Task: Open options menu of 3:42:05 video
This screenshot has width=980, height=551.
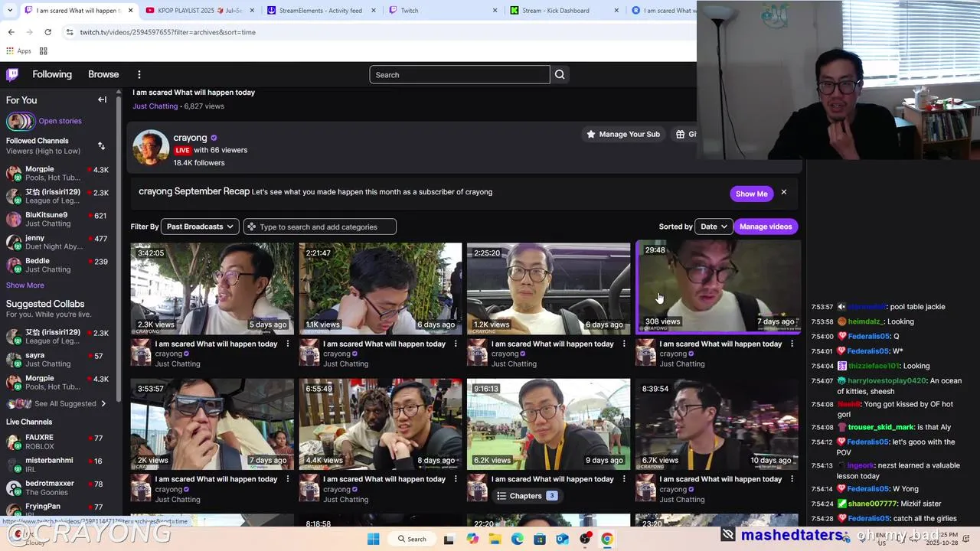Action: (288, 344)
